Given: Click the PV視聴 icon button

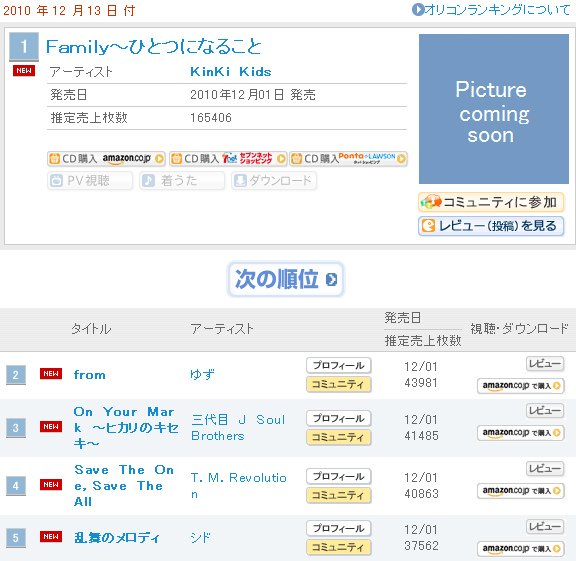Looking at the screenshot, I should 90,181.
